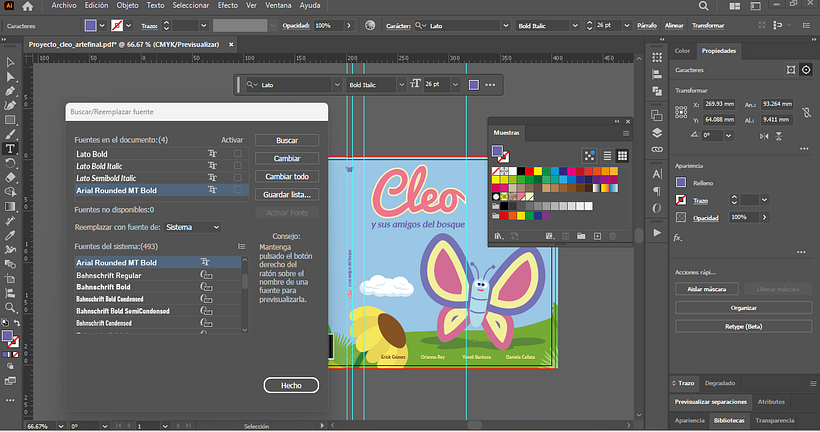Select the Rectangle tool
Viewport: 820px width, 432px height.
[10, 120]
